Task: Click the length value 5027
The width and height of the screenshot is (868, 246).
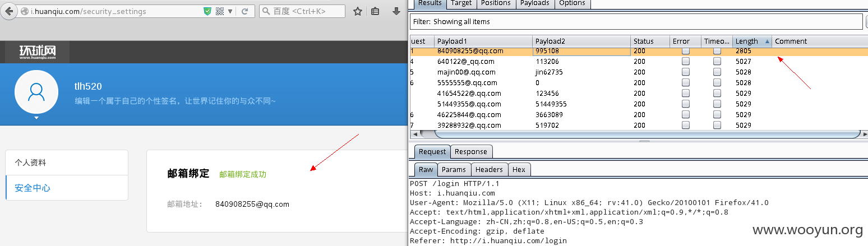Action: click(743, 62)
